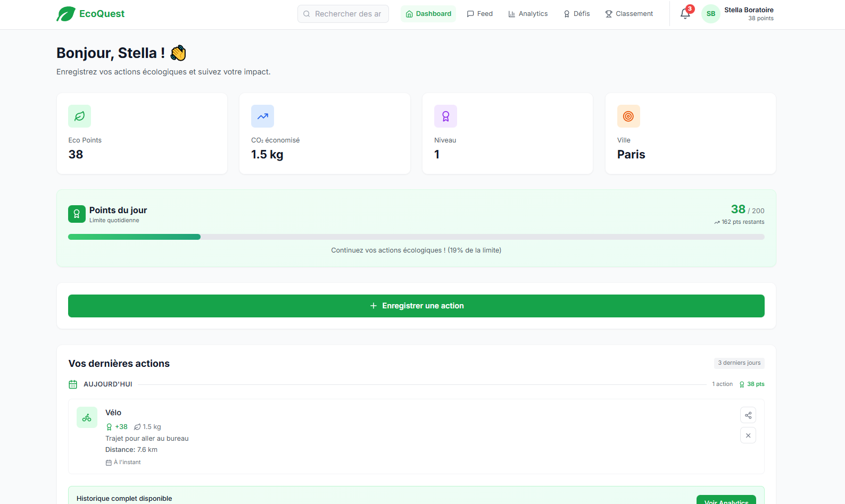Image resolution: width=845 pixels, height=504 pixels.
Task: View the Classement leaderboard
Action: (x=629, y=14)
